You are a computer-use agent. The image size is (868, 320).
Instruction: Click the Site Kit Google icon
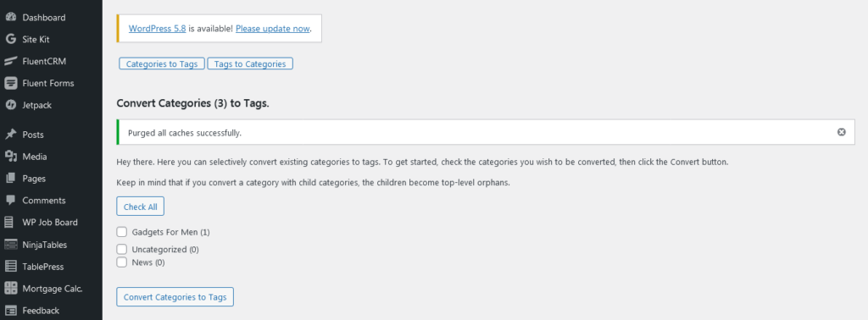coord(10,39)
